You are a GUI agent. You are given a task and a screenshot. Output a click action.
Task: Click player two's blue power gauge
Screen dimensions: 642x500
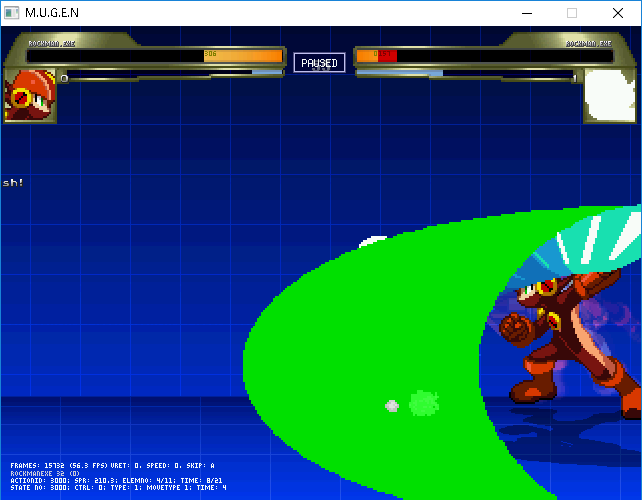(400, 73)
